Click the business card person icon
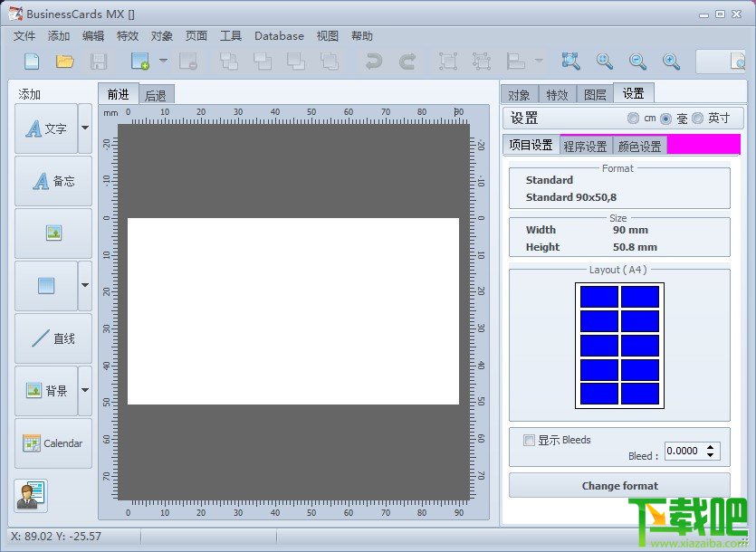 click(31, 496)
